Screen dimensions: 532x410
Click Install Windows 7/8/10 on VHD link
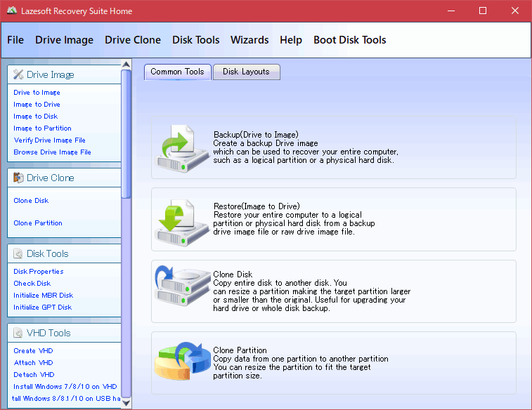tap(65, 387)
